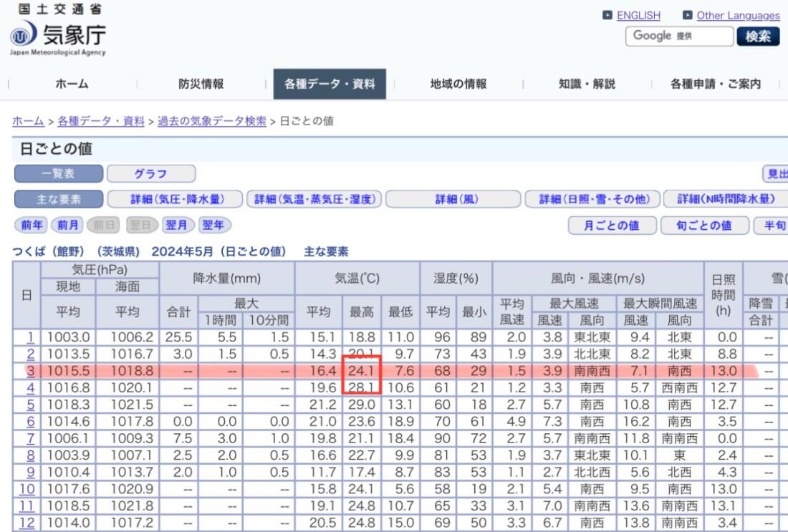This screenshot has width=788, height=532.
Task: Select the 詳細(風) button
Action: point(451,199)
